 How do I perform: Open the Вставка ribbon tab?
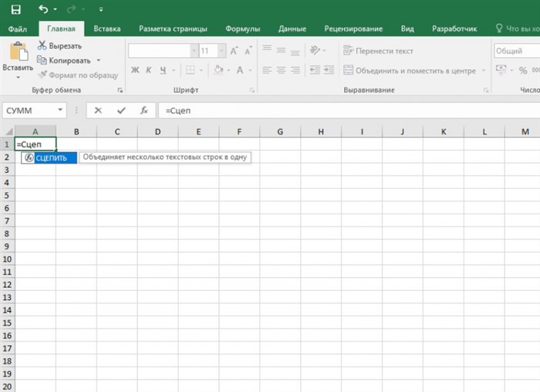pos(107,29)
